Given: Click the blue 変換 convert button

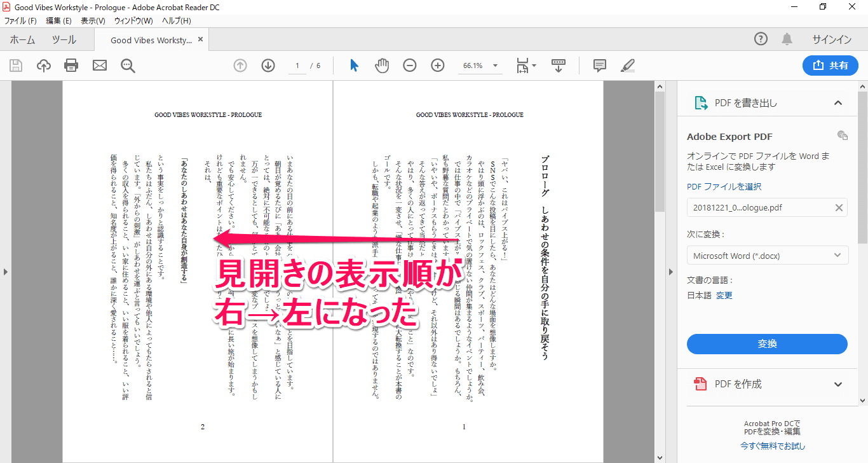Looking at the screenshot, I should pos(767,344).
